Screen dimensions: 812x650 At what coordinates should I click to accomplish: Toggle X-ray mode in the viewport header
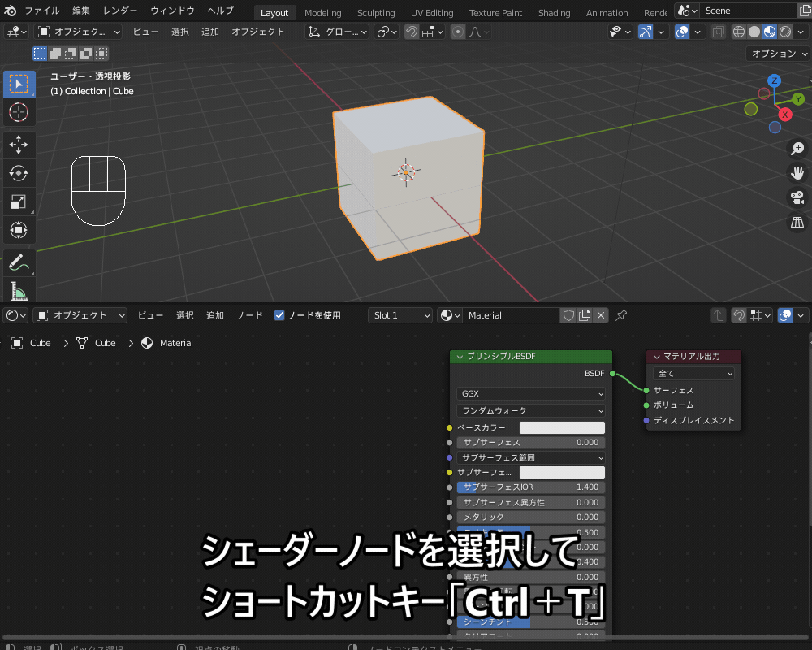(x=719, y=31)
